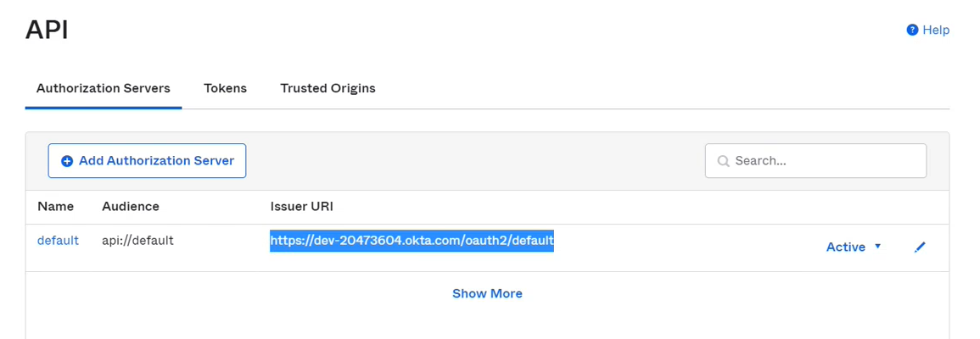Click the Audience column header
Viewport: 980px width, 339px height.
click(x=130, y=206)
